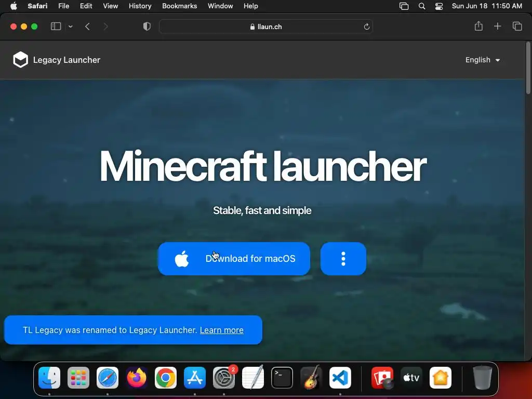Image resolution: width=532 pixels, height=399 pixels.
Task: Click Download for macOS button
Action: click(x=234, y=259)
